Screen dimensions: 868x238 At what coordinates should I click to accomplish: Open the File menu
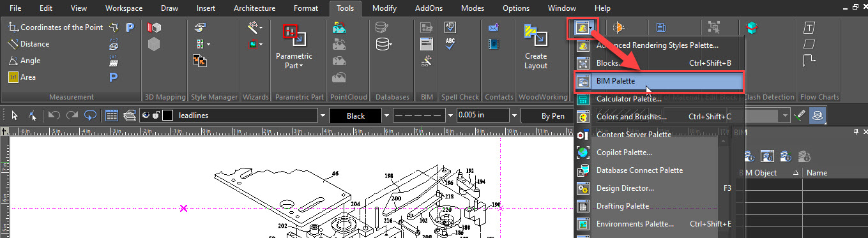pos(15,8)
